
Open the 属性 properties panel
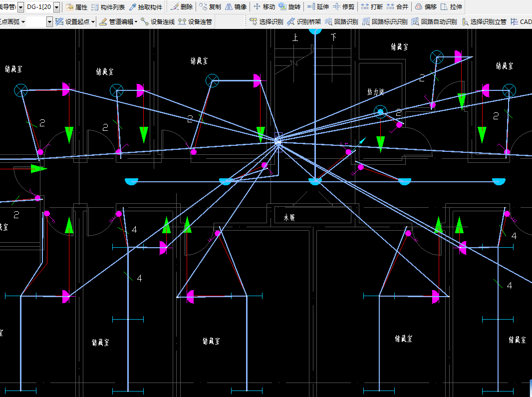click(x=77, y=7)
